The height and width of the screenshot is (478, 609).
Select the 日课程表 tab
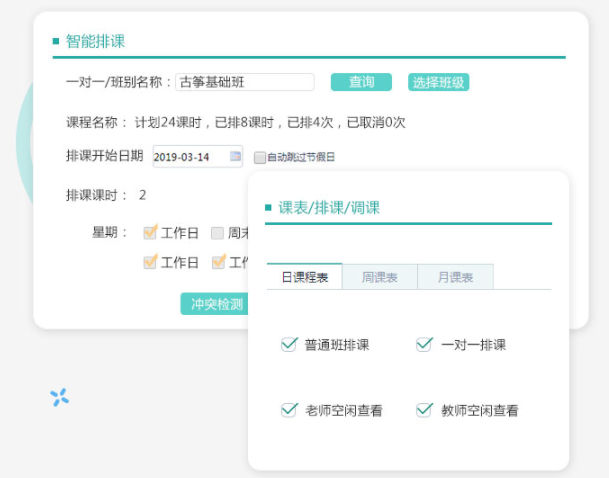coord(304,277)
